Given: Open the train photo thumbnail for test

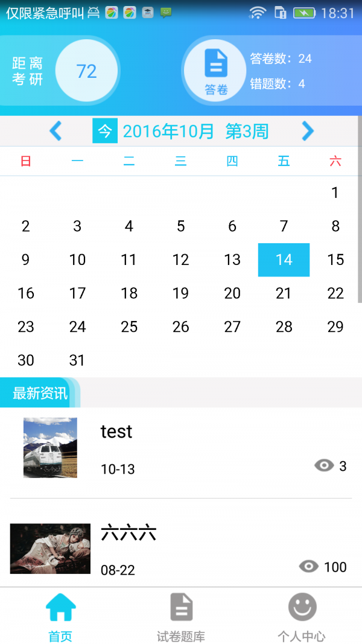Looking at the screenshot, I should click(50, 447).
